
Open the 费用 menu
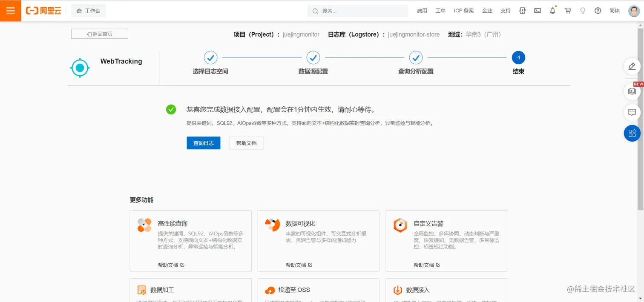422,11
